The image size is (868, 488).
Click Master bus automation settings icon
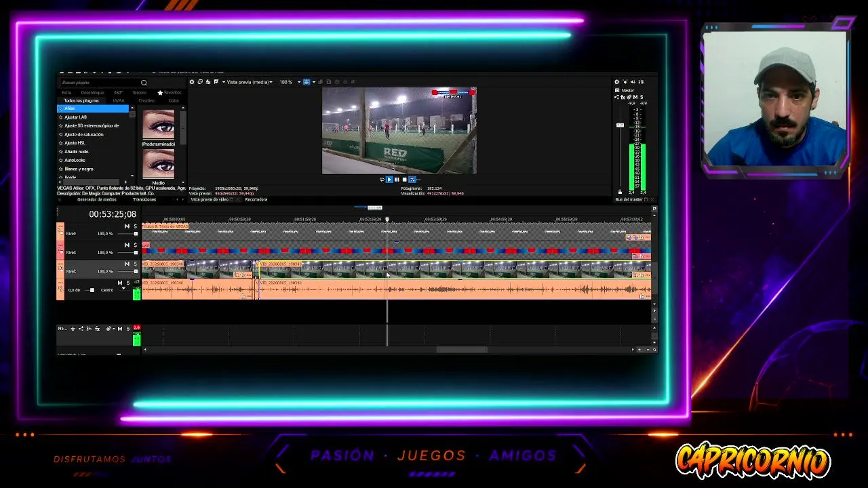tap(629, 97)
